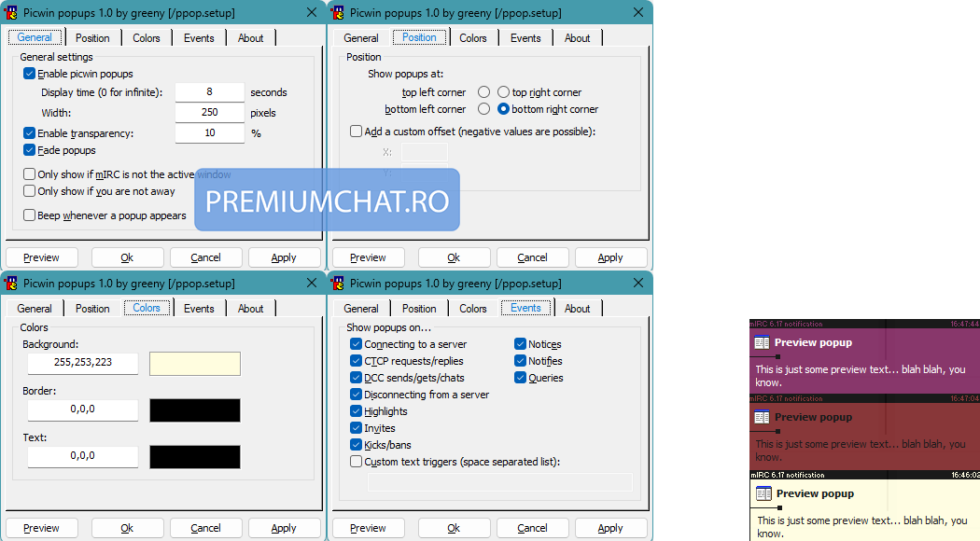The height and width of the screenshot is (541, 980).
Task: Toggle Enable picwin popups checkbox
Action: (x=29, y=74)
